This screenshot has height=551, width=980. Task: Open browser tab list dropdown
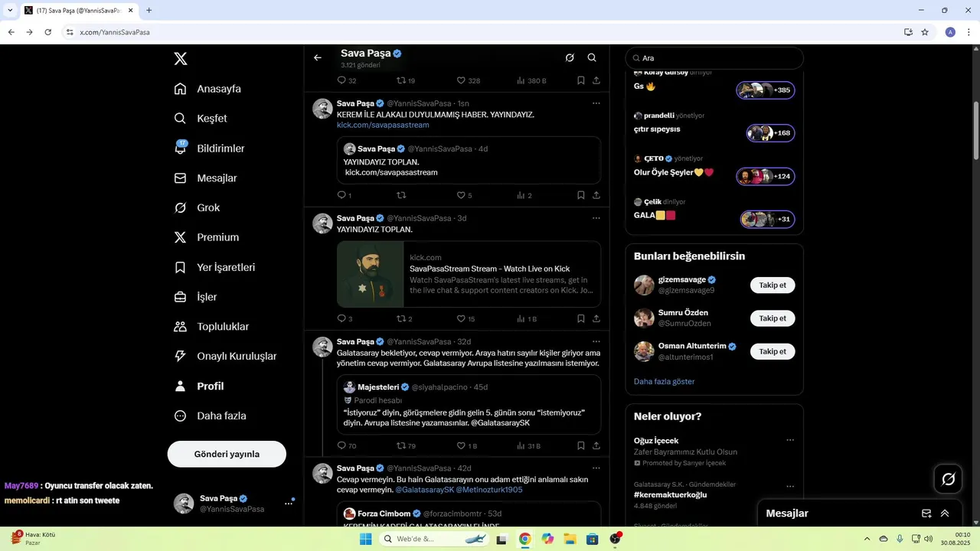(x=10, y=10)
